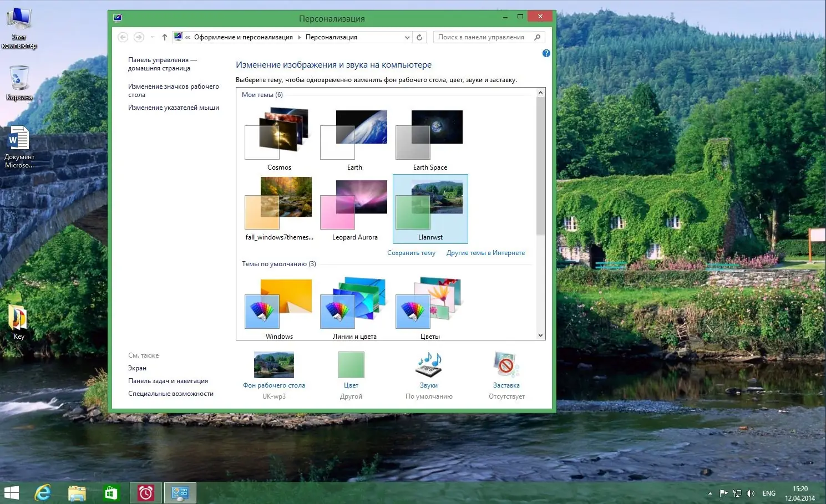This screenshot has height=504, width=826.
Task: Open the Windows Start button
Action: pyautogui.click(x=12, y=493)
